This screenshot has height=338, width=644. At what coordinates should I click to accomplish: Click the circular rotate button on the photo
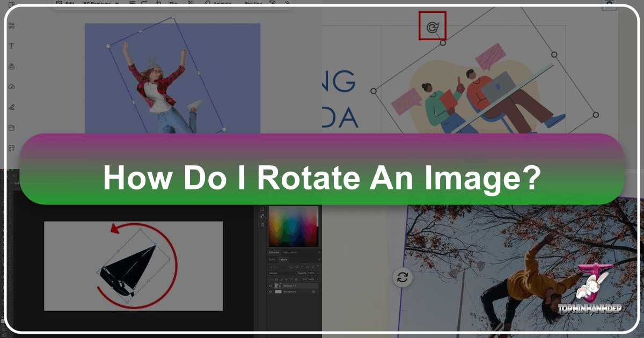click(x=401, y=278)
